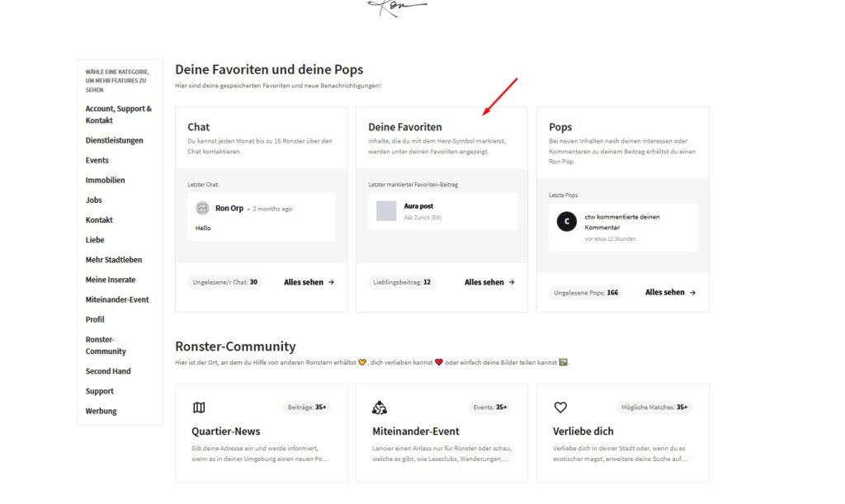Open Immobilien category in sidebar
845x504 pixels.
pyautogui.click(x=105, y=180)
